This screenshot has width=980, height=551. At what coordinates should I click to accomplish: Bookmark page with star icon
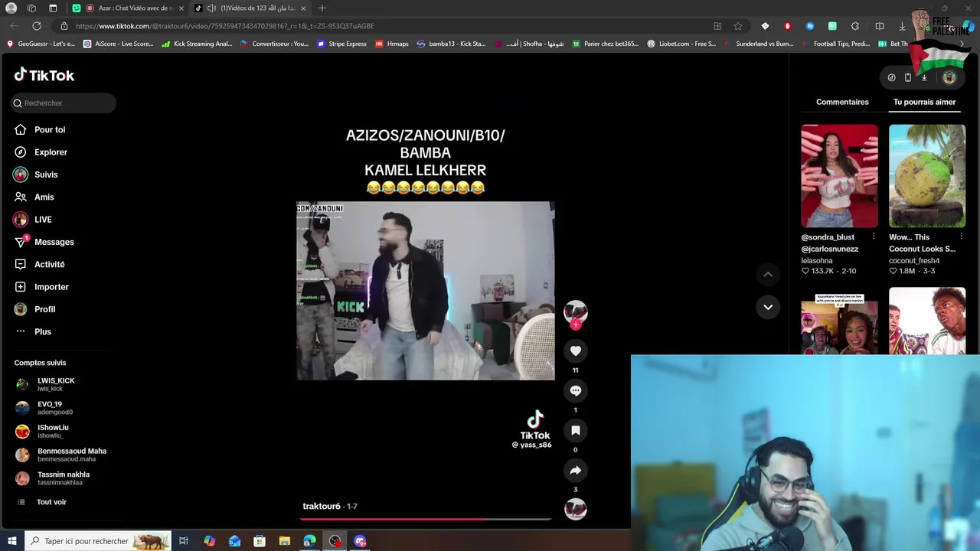(x=737, y=26)
